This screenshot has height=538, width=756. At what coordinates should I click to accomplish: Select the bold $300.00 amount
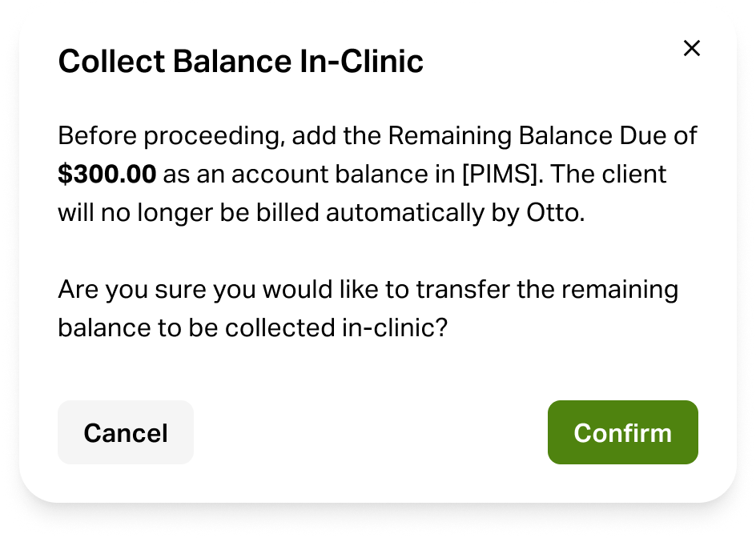[x=107, y=175]
